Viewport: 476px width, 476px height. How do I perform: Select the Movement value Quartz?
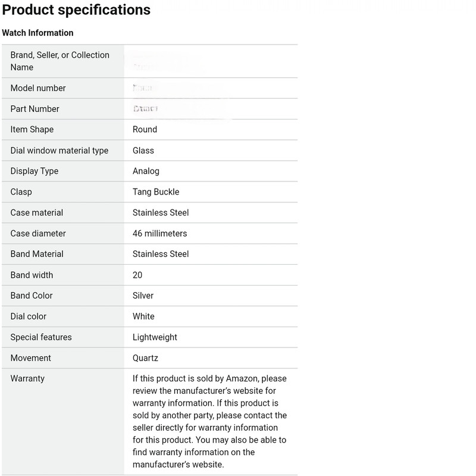click(x=145, y=358)
